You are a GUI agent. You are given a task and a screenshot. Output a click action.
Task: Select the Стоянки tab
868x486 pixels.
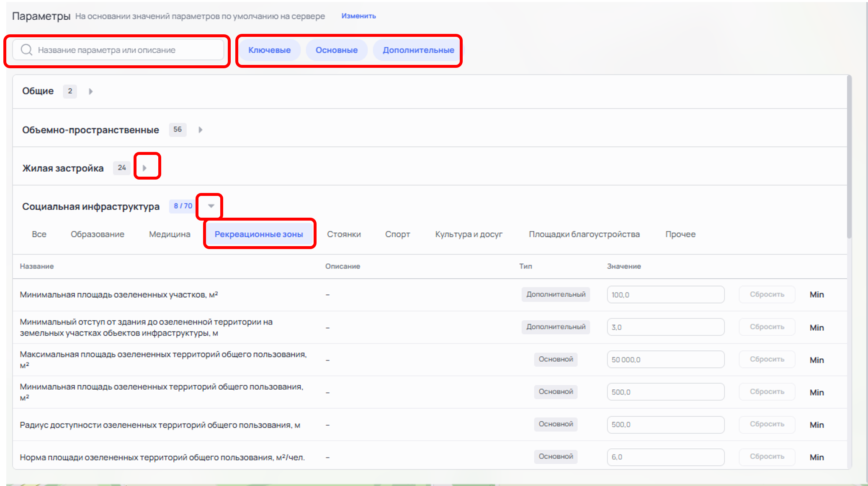[x=344, y=234]
